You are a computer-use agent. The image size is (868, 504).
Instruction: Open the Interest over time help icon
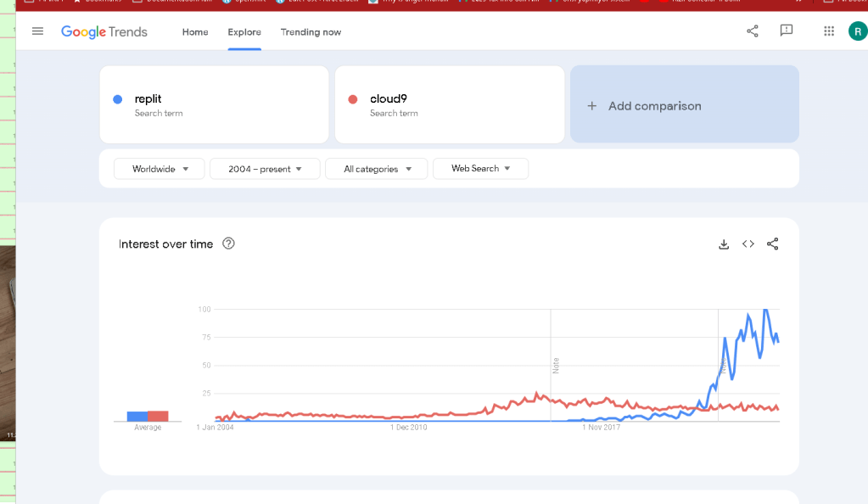(228, 244)
